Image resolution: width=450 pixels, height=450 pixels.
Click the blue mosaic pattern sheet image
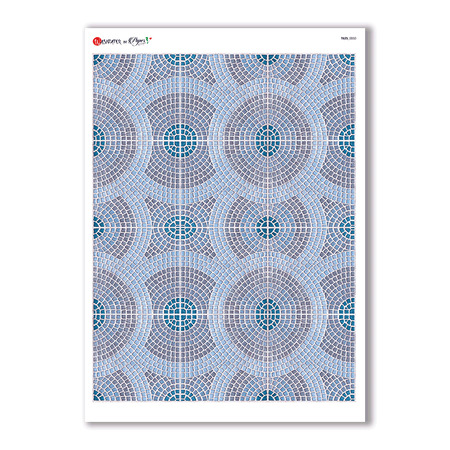tap(224, 227)
